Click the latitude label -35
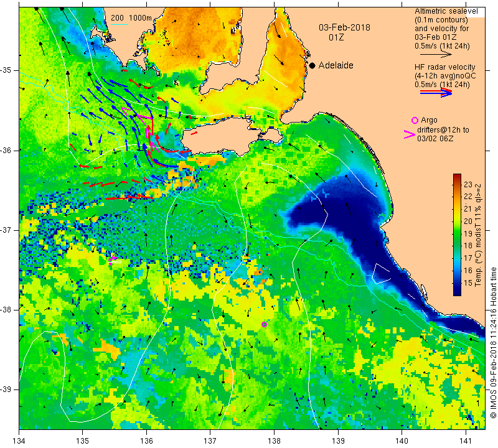The height and width of the screenshot is (448, 498). coord(6,70)
